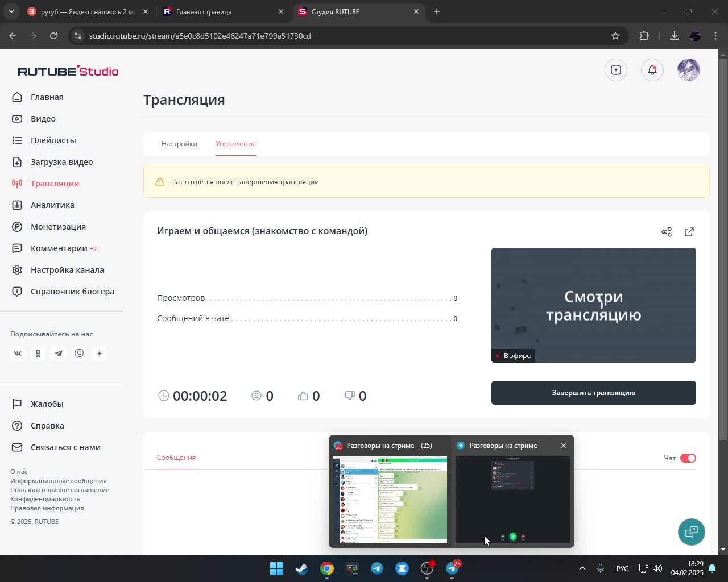Click the Настройка канала gear icon
Viewport: 728px width, 582px height.
(x=18, y=270)
